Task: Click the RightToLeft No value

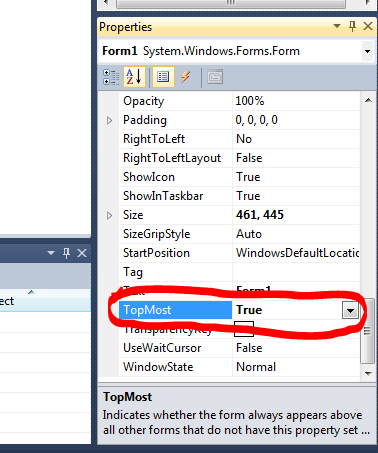Action: point(296,139)
